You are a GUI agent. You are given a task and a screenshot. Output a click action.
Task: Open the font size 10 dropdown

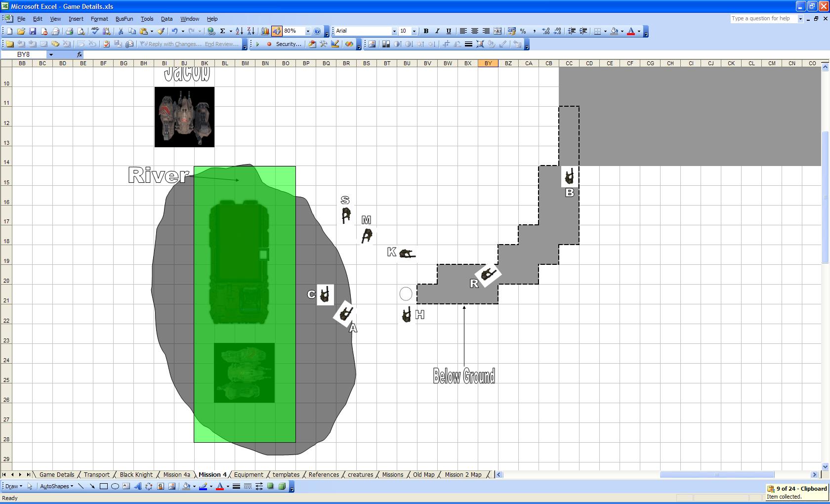(414, 31)
